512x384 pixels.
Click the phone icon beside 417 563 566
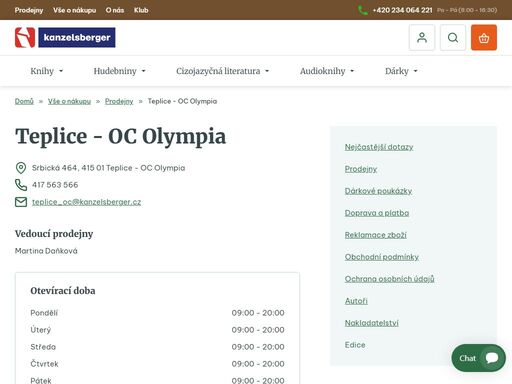(21, 185)
